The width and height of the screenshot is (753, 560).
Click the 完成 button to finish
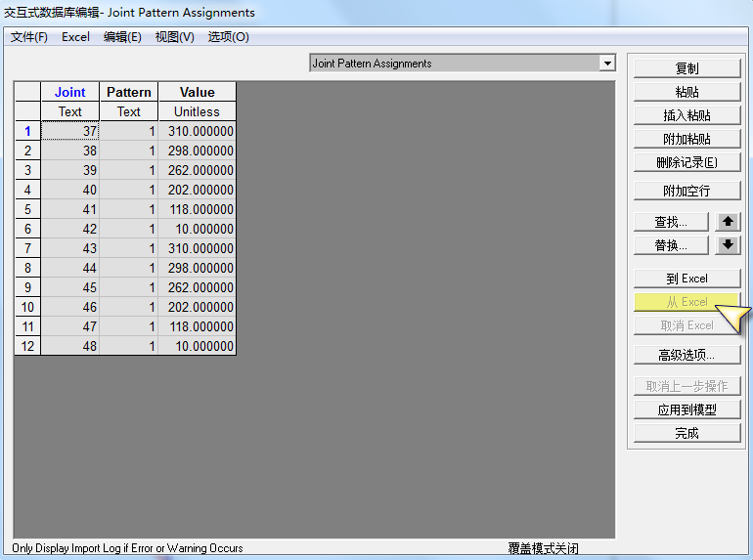[x=687, y=433]
